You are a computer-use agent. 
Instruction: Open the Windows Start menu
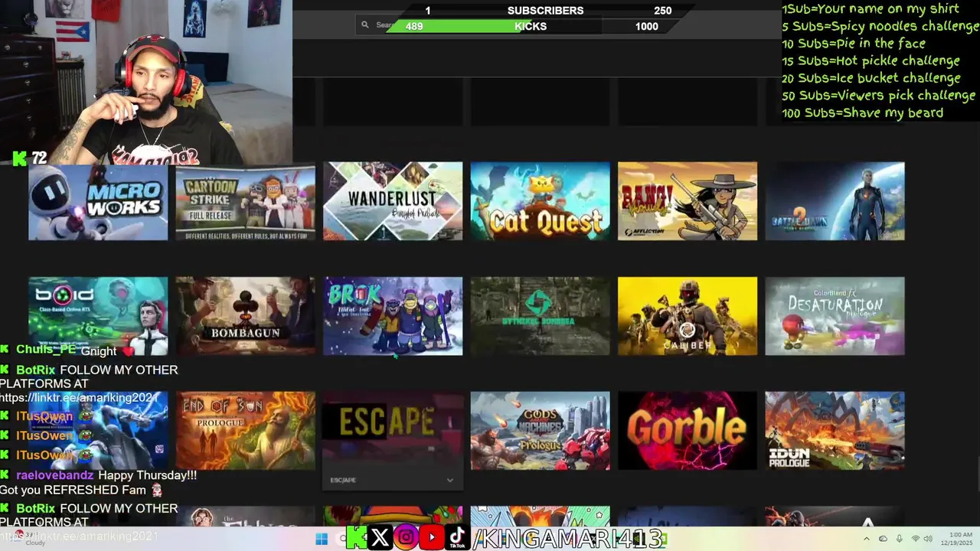[322, 539]
